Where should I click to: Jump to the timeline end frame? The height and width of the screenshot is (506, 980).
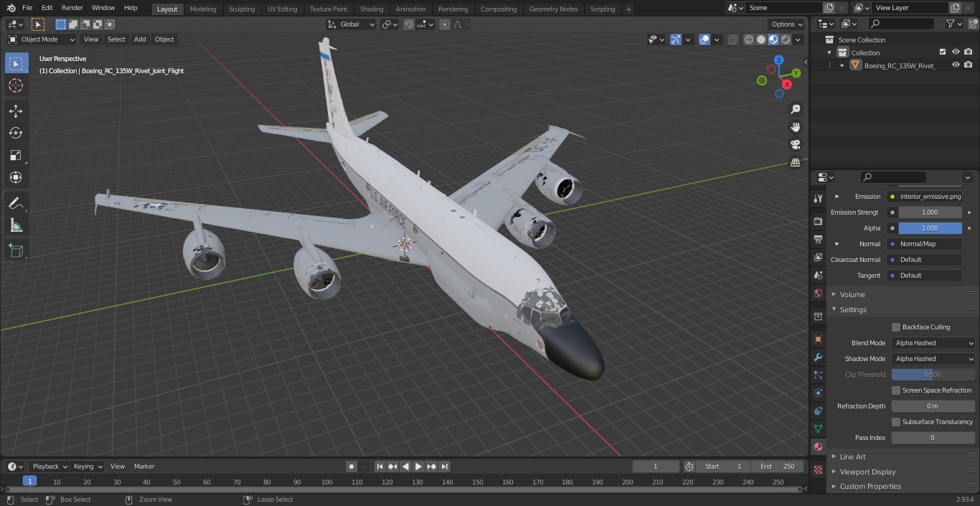pyautogui.click(x=445, y=467)
